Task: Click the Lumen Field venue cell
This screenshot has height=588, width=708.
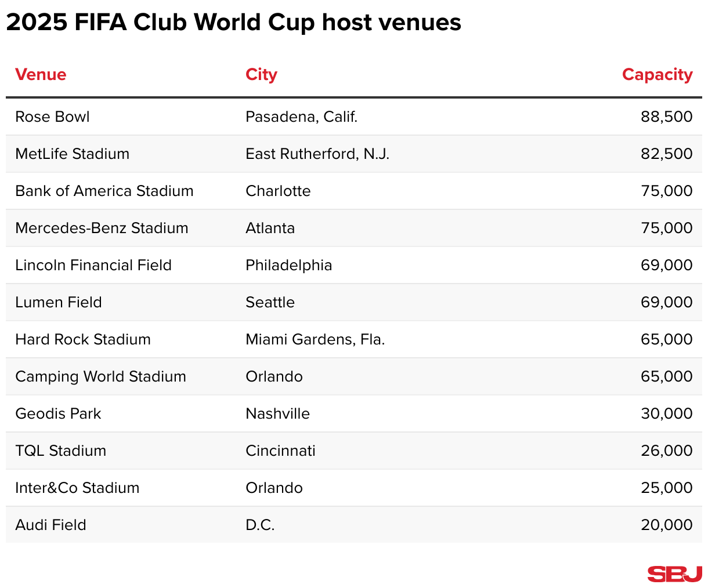Action: 58,303
